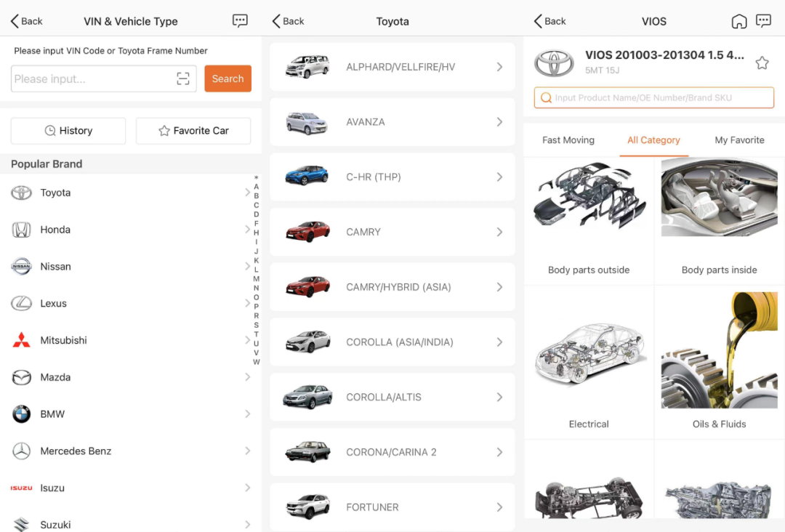Open Oils & Fluids category image
The height and width of the screenshot is (532, 785).
click(x=720, y=350)
